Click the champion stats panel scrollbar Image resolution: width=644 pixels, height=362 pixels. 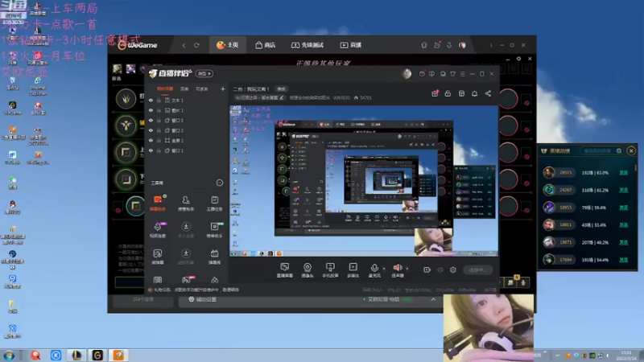tap(636, 167)
